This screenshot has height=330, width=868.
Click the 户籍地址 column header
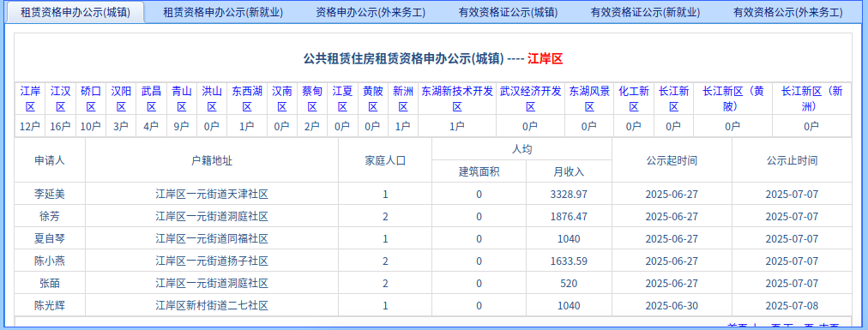coord(212,161)
